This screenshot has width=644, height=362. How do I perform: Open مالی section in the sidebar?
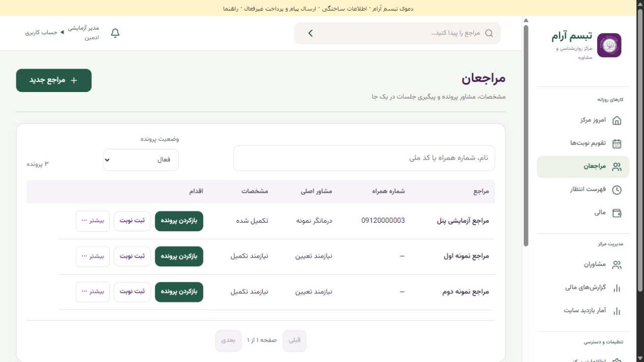click(x=583, y=213)
